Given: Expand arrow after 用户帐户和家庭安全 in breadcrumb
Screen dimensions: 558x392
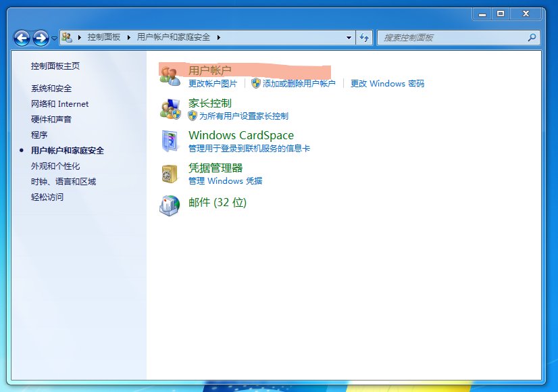Looking at the screenshot, I should [219, 38].
